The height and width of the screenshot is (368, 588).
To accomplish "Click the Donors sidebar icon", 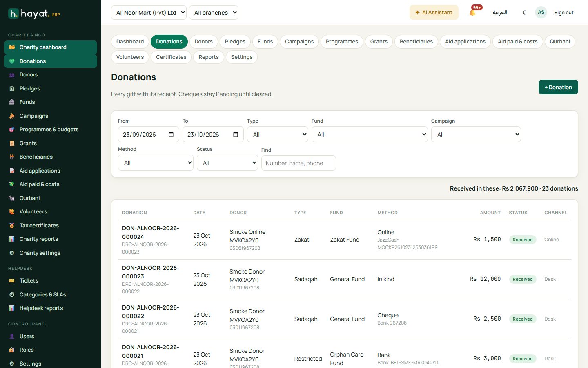I will pos(12,75).
